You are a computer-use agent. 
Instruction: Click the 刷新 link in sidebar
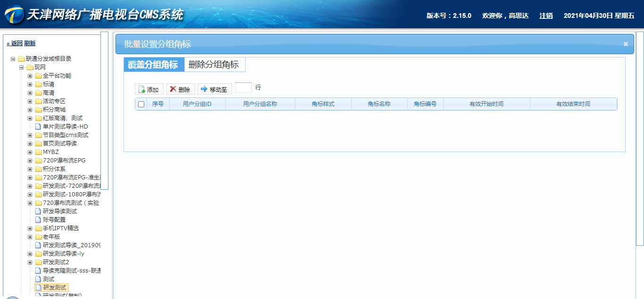click(30, 43)
